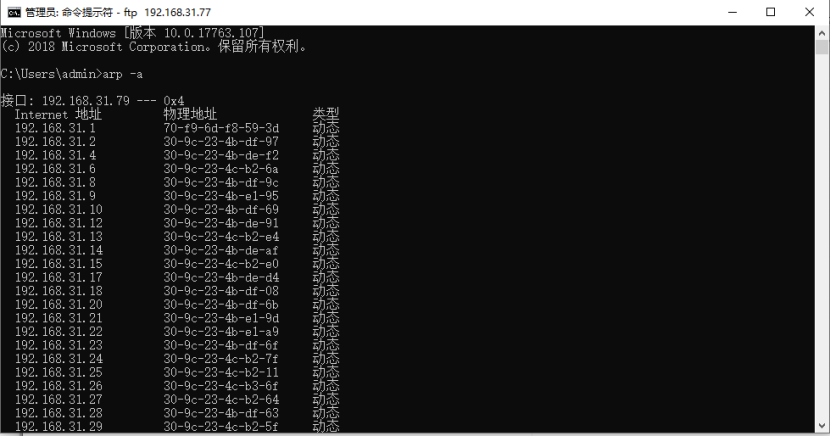830x436 pixels.
Task: Click IP address 192.168.31.29 entry
Action: tap(59, 426)
